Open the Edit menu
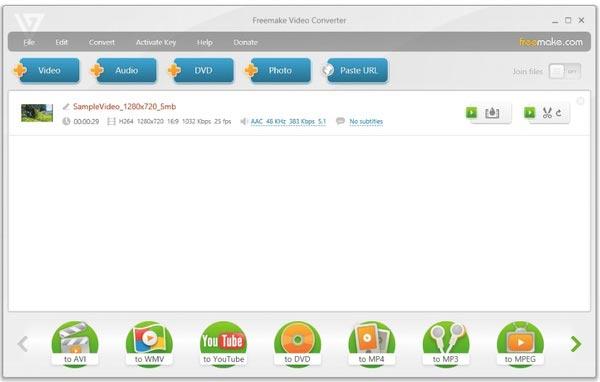The height and width of the screenshot is (382, 600). 62,42
